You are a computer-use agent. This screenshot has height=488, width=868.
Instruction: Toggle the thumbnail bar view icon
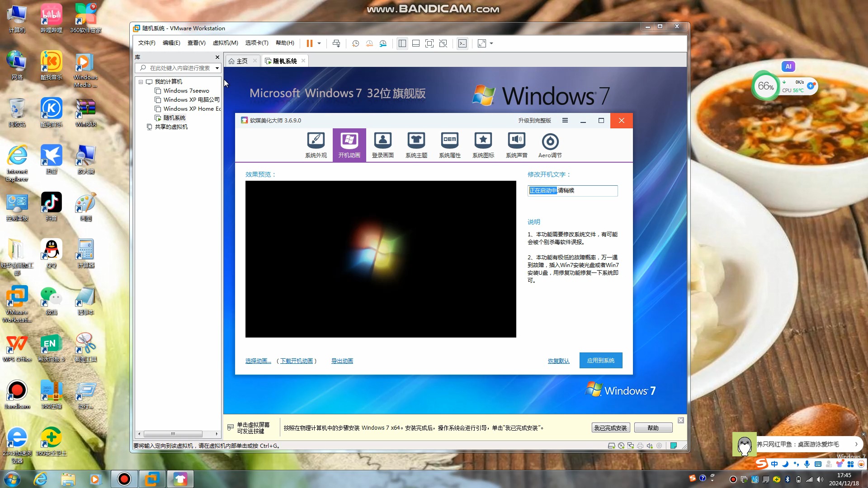[416, 43]
